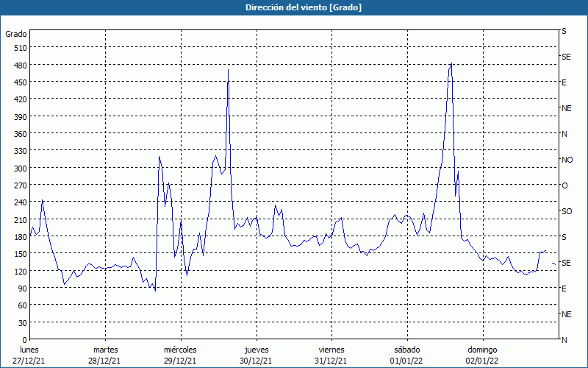Click the 270 degree axis label
Image resolution: width=588 pixels, height=368 pixels.
click(x=21, y=185)
